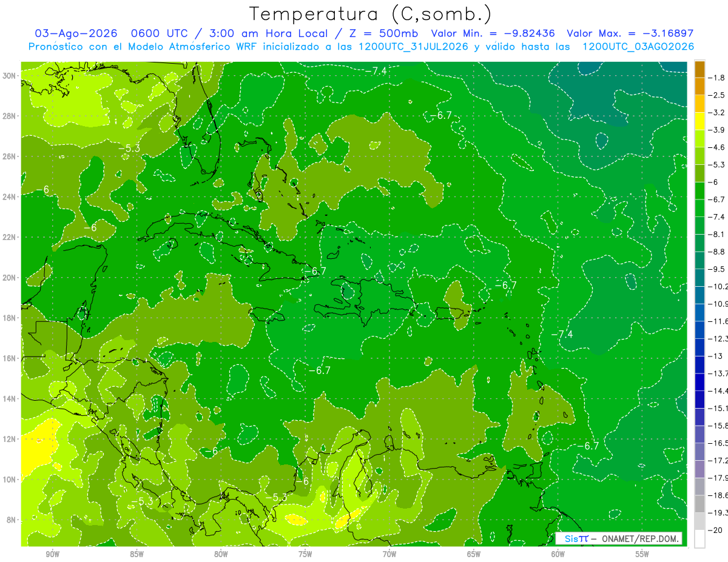
Task: Click the "26N" latitude axis label
Action: pos(10,156)
